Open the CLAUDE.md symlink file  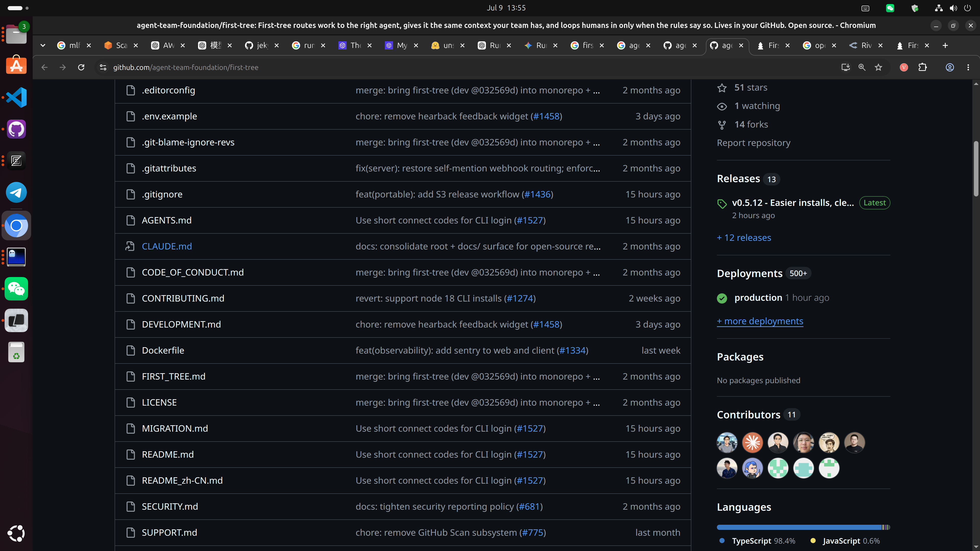(x=167, y=246)
